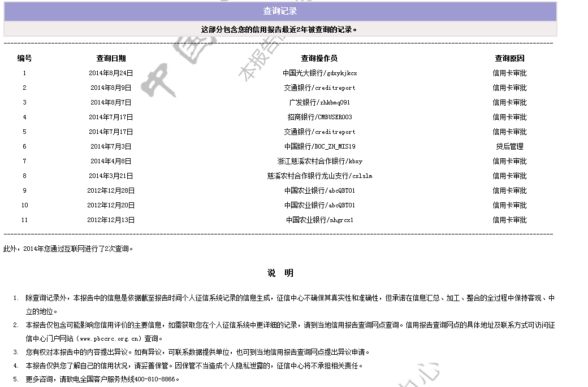
Task: Select the 编号 column header
Action: 24,58
